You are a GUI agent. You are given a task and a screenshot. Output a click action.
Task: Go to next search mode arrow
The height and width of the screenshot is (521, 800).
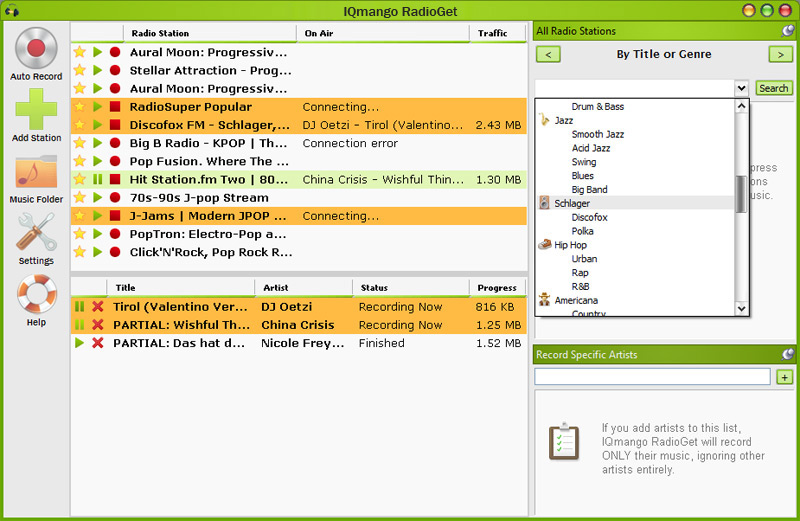[x=781, y=54]
